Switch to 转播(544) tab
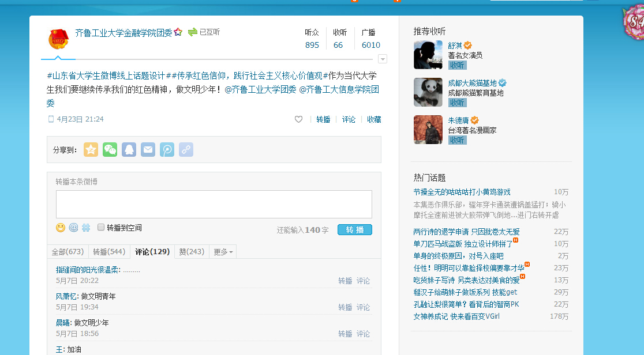The height and width of the screenshot is (355, 644). 109,252
